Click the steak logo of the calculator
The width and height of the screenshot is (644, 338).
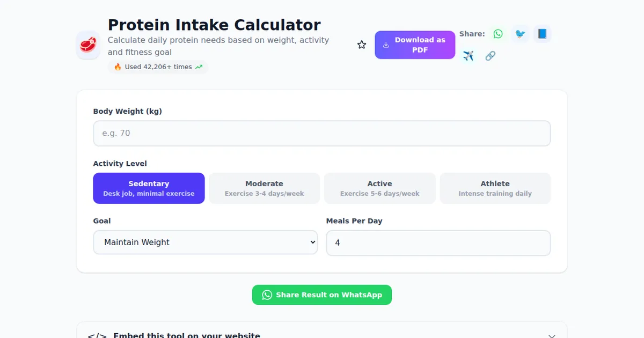(87, 45)
